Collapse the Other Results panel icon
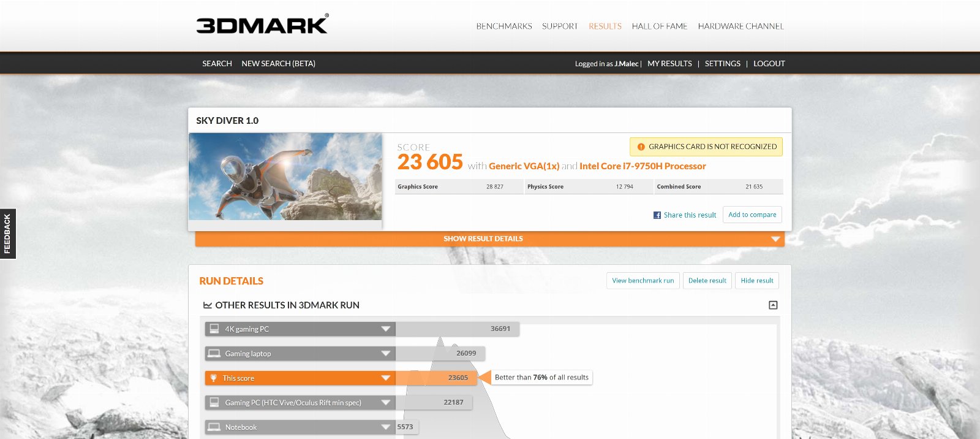Image resolution: width=980 pixels, height=439 pixels. tap(773, 305)
